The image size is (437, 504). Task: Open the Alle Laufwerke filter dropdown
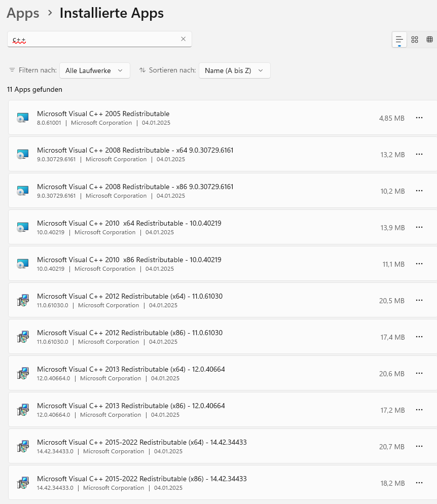(x=95, y=70)
